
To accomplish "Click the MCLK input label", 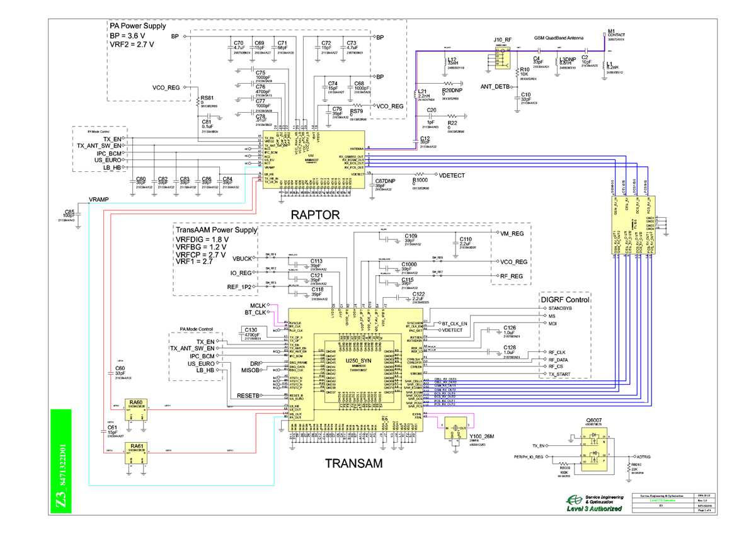I will 260,305.
